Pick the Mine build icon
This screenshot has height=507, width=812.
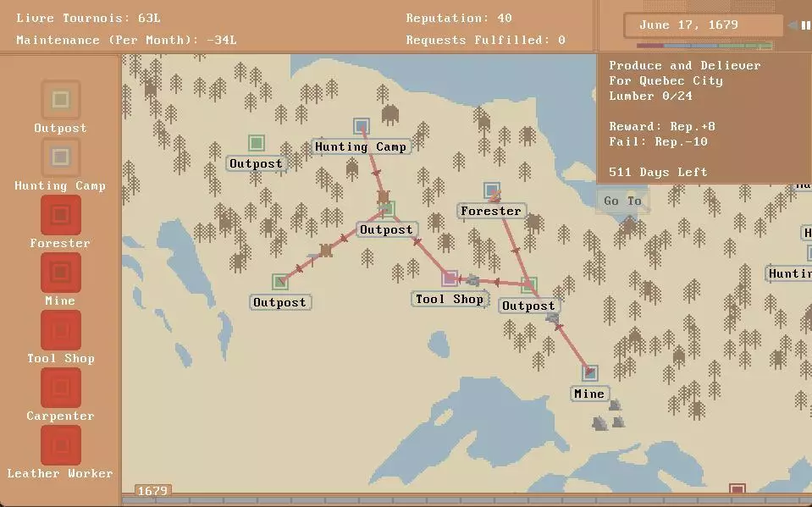[x=60, y=273]
